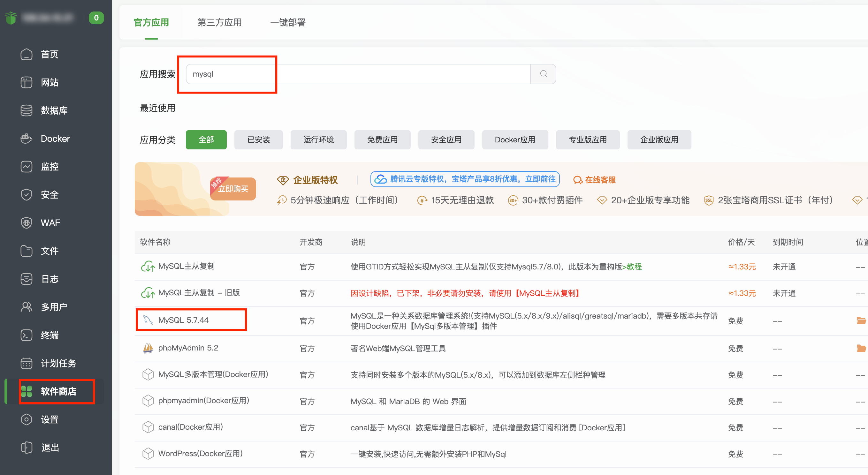Click the Docker whale icon
Screen dimensions: 868x475
(26, 139)
